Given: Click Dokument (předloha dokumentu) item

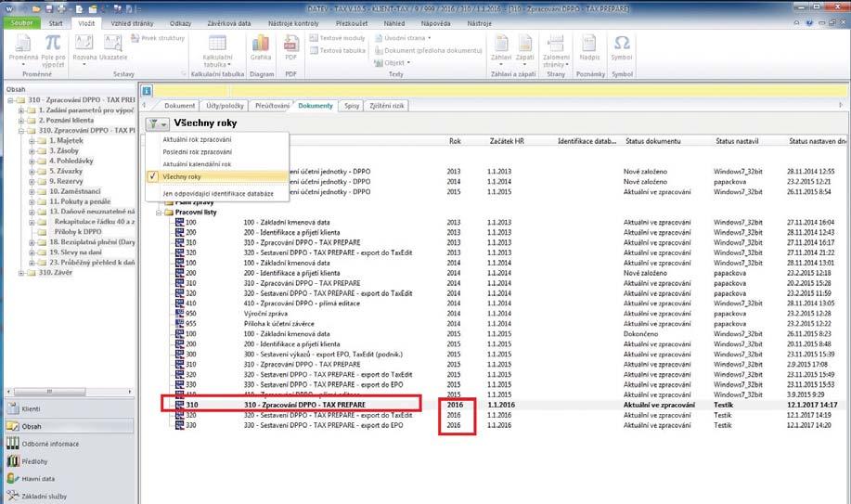Looking at the screenshot, I should [428, 50].
